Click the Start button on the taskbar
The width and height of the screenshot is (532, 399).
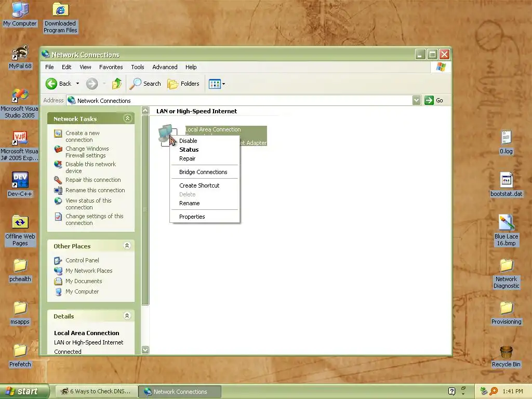[24, 391]
